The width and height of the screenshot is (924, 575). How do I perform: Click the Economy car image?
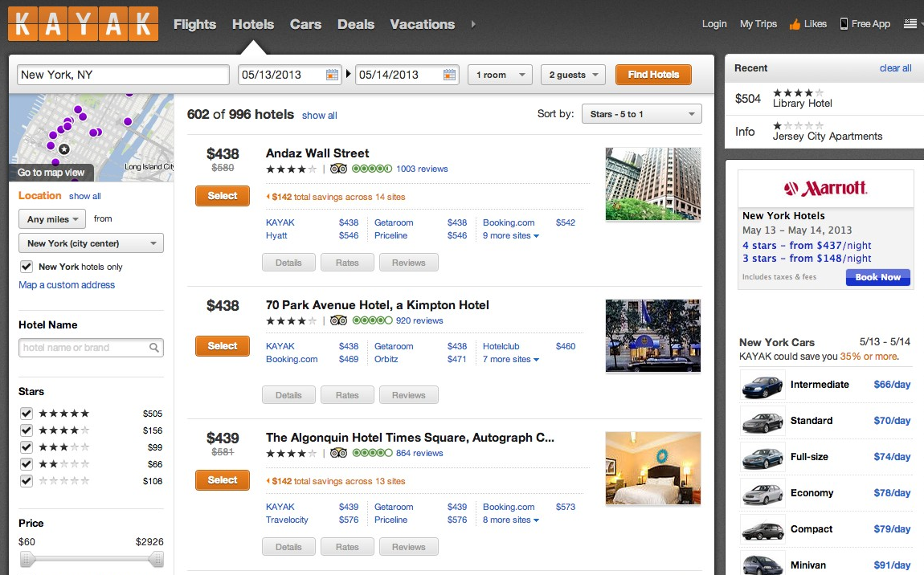pyautogui.click(x=763, y=494)
